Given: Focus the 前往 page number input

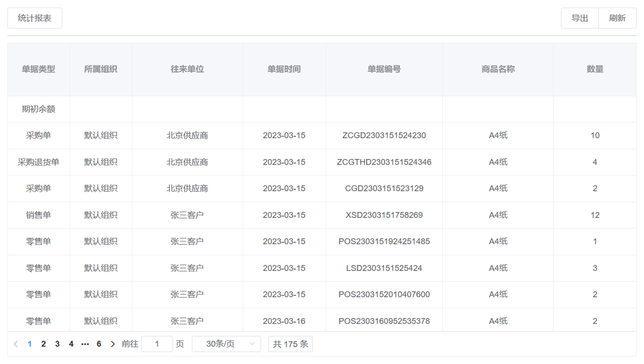Looking at the screenshot, I should [157, 344].
